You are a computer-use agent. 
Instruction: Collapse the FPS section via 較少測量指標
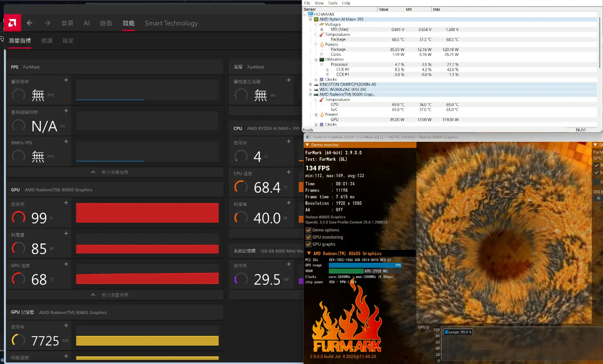(x=115, y=172)
